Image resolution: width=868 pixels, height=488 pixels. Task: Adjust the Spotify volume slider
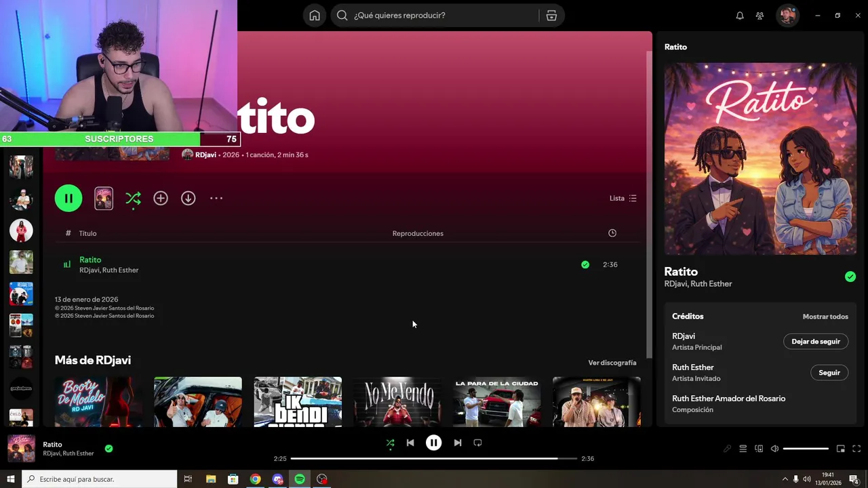(x=806, y=449)
